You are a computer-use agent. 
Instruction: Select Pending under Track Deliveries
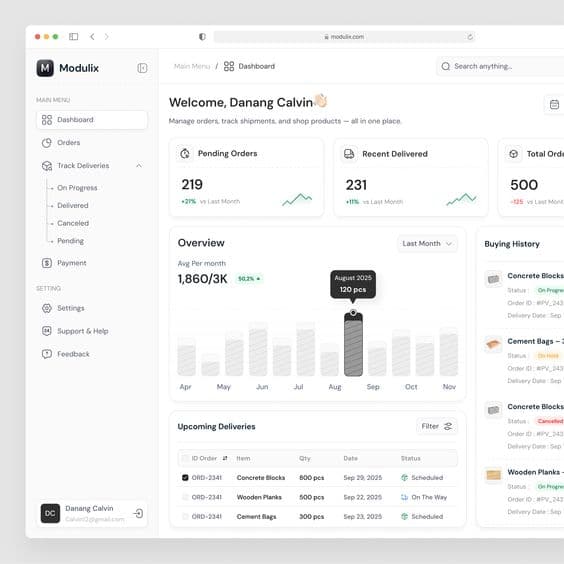(x=70, y=241)
